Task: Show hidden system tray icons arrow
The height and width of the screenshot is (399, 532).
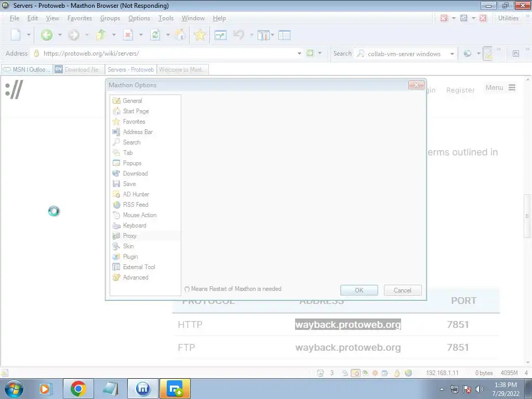Action: (x=442, y=390)
